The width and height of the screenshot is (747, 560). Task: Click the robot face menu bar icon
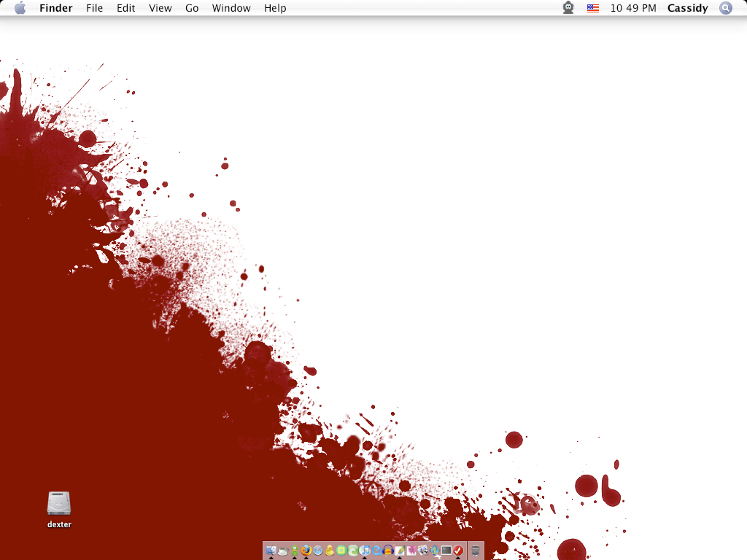tap(568, 7)
